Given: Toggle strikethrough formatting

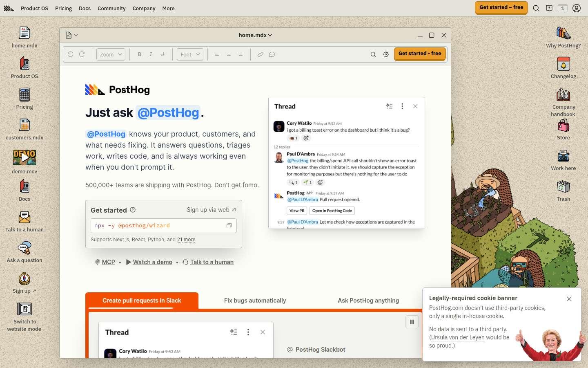Looking at the screenshot, I should pos(162,54).
